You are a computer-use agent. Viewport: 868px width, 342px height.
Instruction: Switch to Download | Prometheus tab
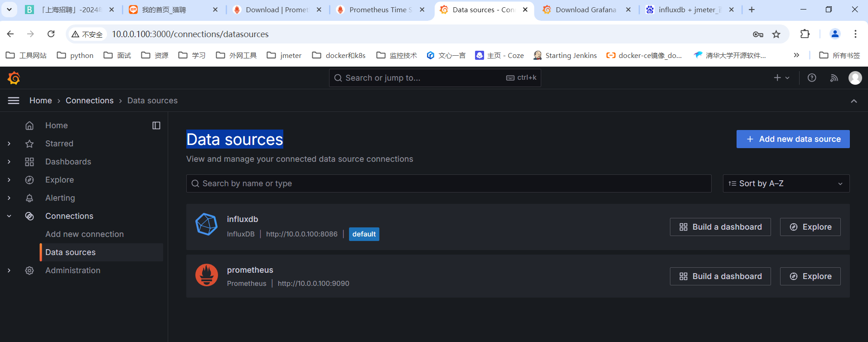(x=277, y=10)
